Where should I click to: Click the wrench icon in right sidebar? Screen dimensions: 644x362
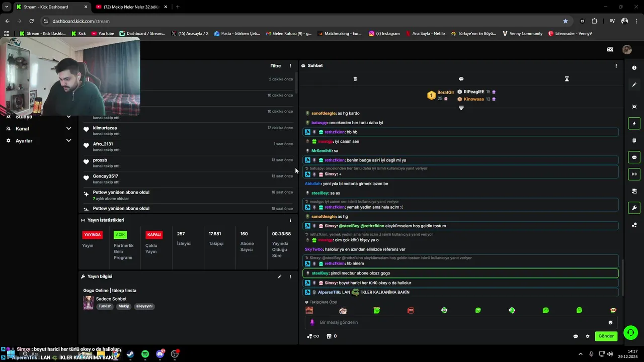pyautogui.click(x=634, y=208)
